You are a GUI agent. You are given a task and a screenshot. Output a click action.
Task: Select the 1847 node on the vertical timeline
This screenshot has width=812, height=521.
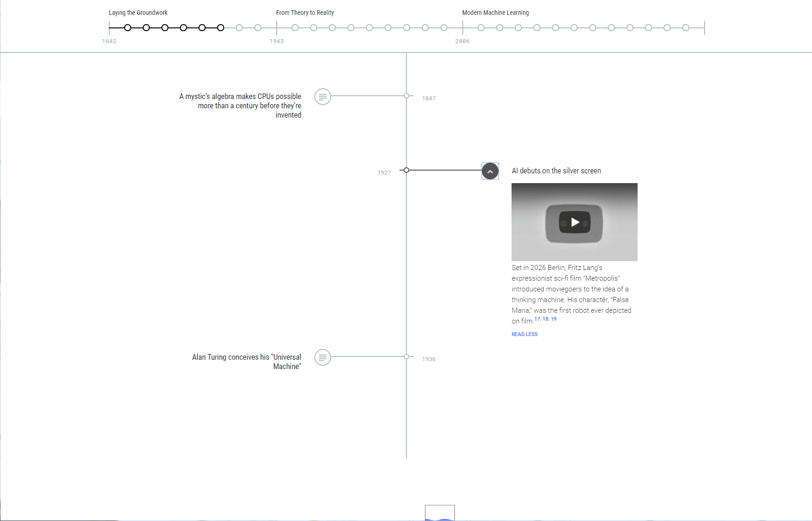pos(406,96)
